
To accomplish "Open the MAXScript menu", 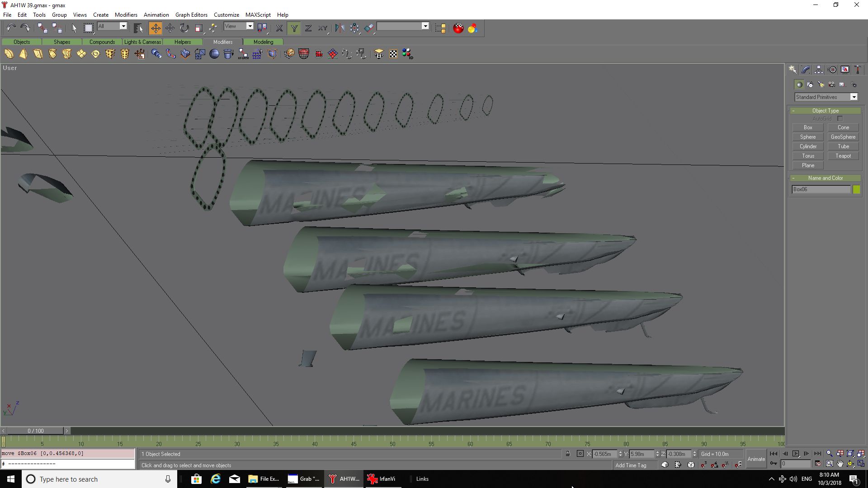I will 258,14.
